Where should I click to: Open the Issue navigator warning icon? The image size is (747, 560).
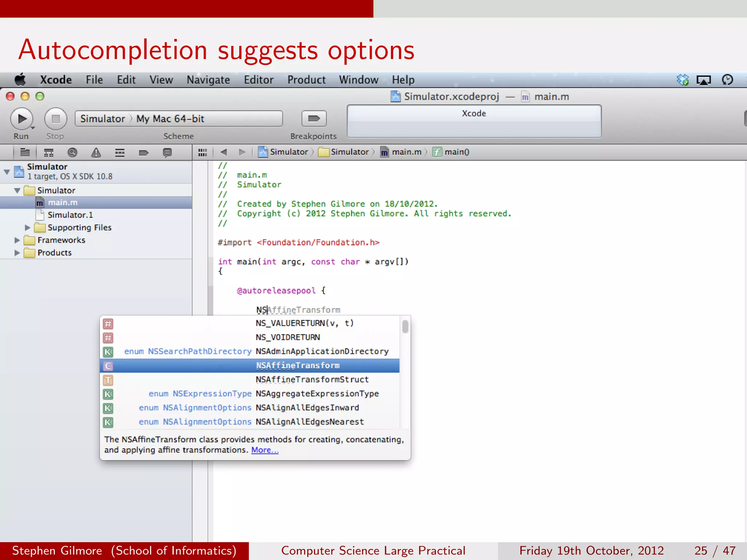[x=96, y=152]
